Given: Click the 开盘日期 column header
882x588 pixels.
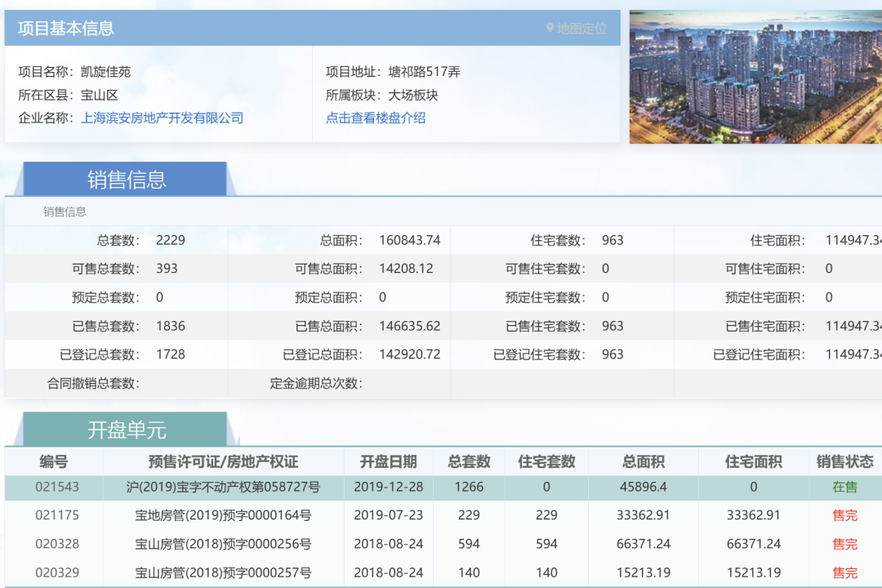Looking at the screenshot, I should (x=388, y=461).
